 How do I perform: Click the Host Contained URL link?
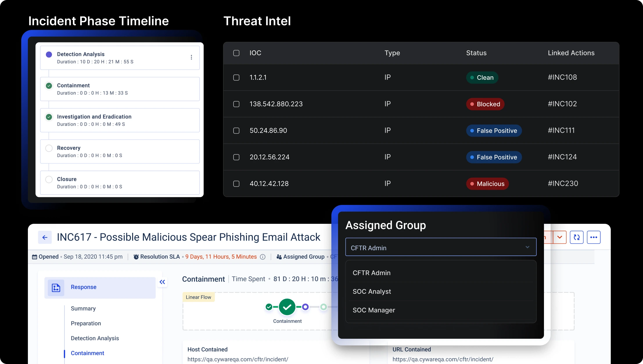click(238, 359)
